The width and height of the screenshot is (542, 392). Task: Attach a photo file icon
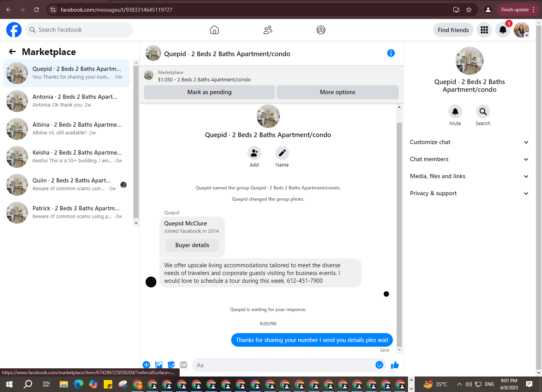(159, 365)
